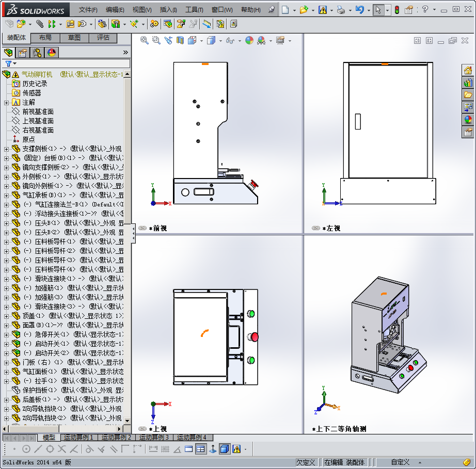Click the Move Component icon

click(x=82, y=24)
